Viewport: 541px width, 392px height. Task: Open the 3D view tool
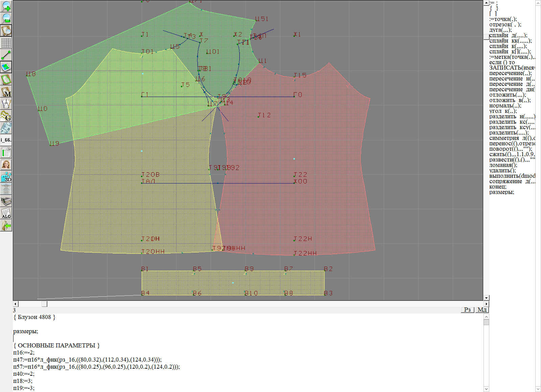click(6, 177)
